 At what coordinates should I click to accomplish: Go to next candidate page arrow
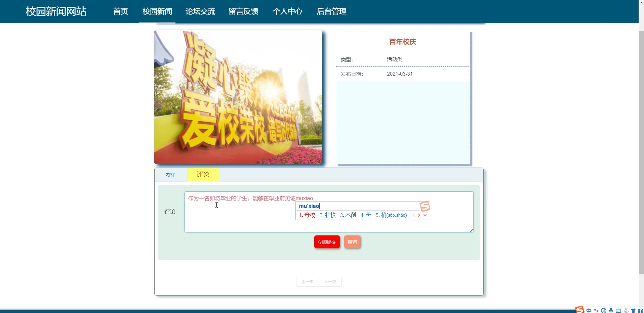click(420, 215)
